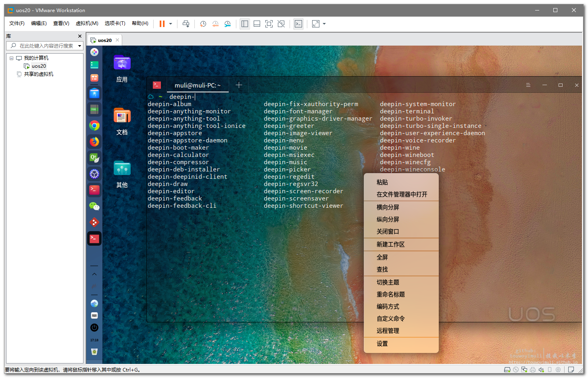Select 共享的虚拟机 in the library
The height and width of the screenshot is (378, 588).
coord(38,74)
